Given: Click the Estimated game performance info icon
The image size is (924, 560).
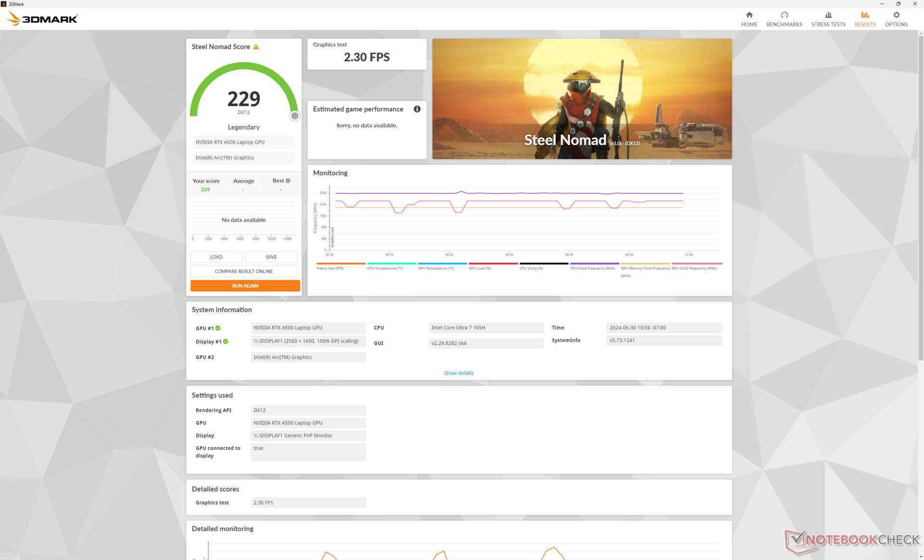Looking at the screenshot, I should 417,109.
